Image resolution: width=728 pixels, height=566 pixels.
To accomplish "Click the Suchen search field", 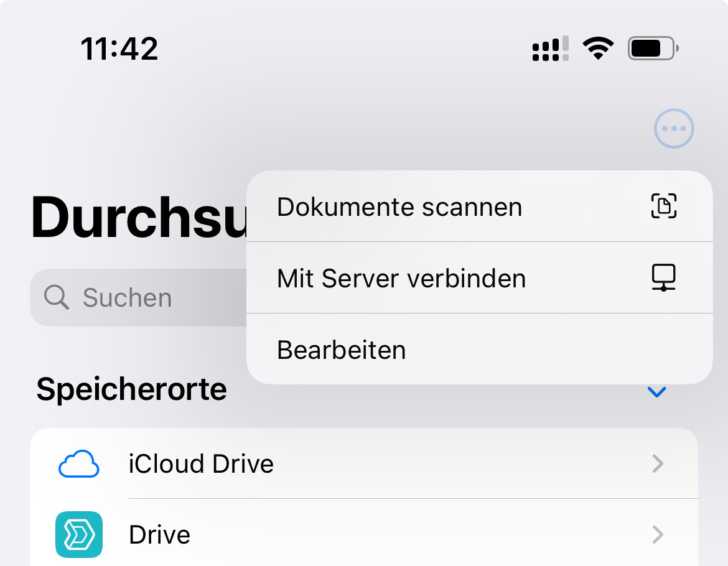I will (138, 297).
